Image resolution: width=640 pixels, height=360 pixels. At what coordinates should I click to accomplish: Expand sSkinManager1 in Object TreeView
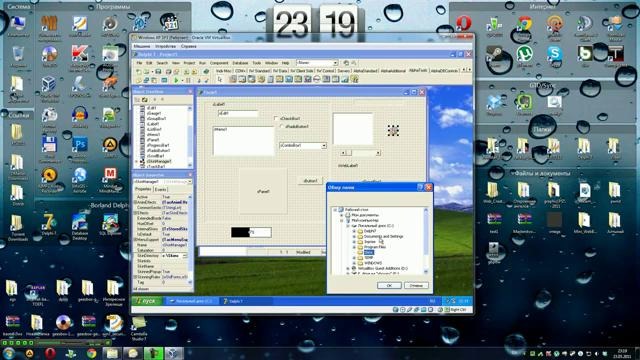tap(137, 161)
